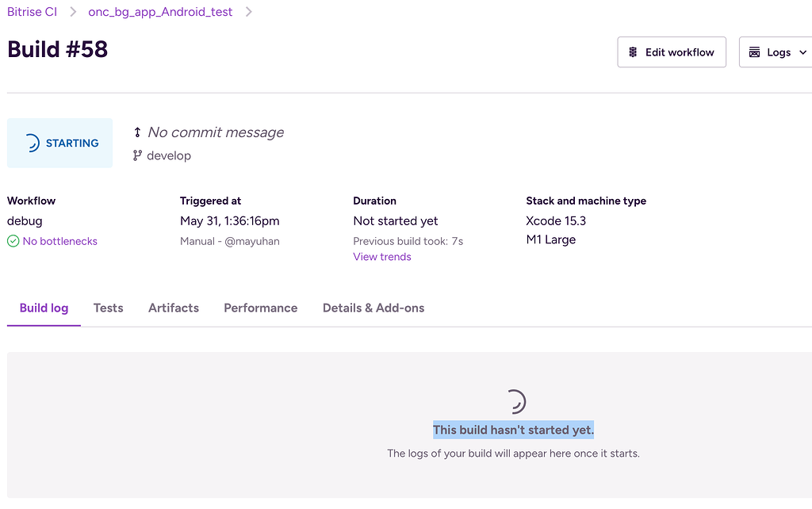Screen dimensions: 812x509
Task: Open the No bottlenecks link
Action: pyautogui.click(x=59, y=241)
